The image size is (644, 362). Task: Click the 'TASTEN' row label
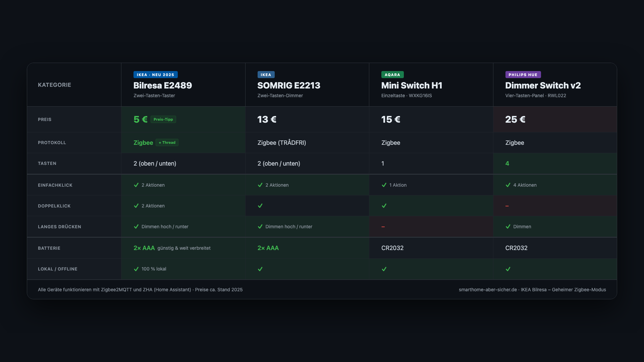[47, 163]
